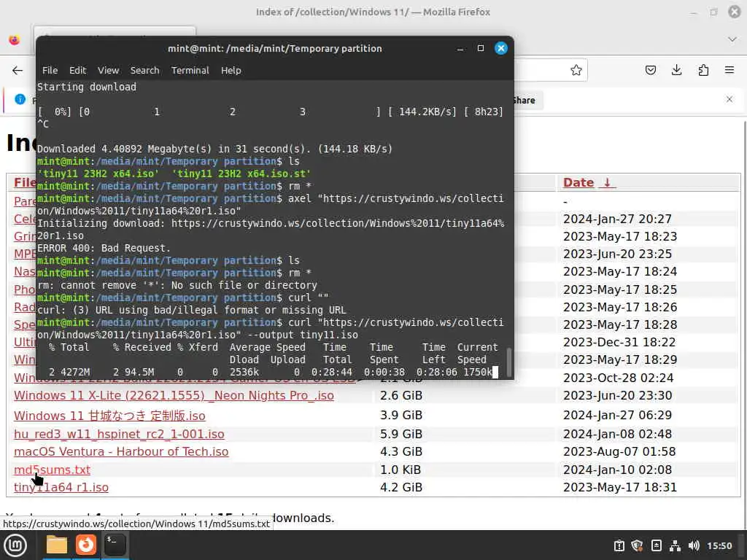Select the 2024-Jan-10 02:08 date for md5sums.txt
747x560 pixels.
(x=617, y=470)
